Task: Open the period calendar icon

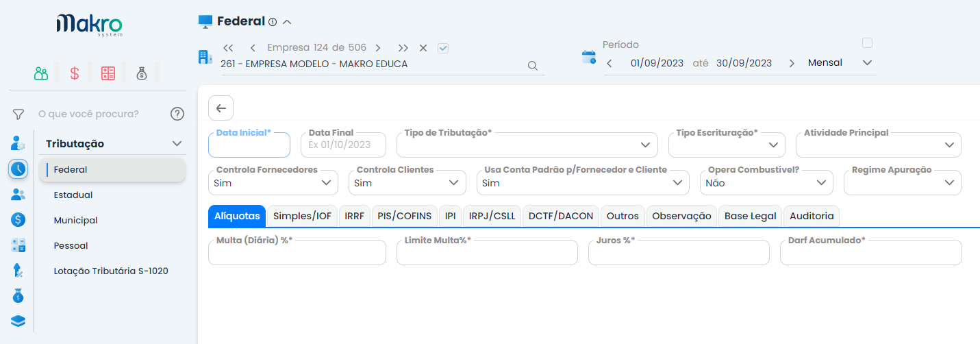Action: (x=589, y=57)
